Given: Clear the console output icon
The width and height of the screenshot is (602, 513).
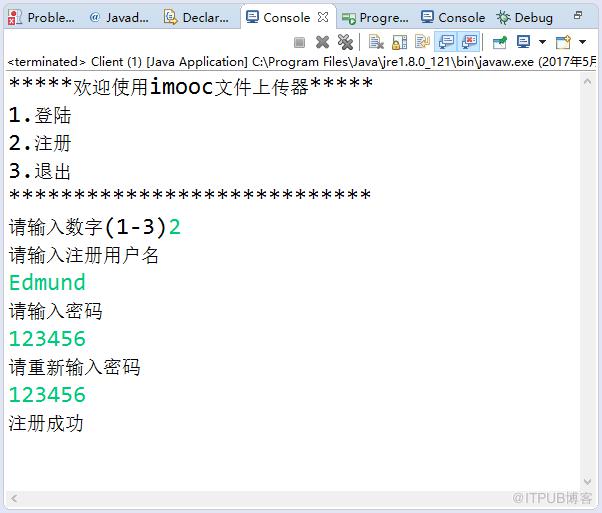Looking at the screenshot, I should [x=376, y=42].
